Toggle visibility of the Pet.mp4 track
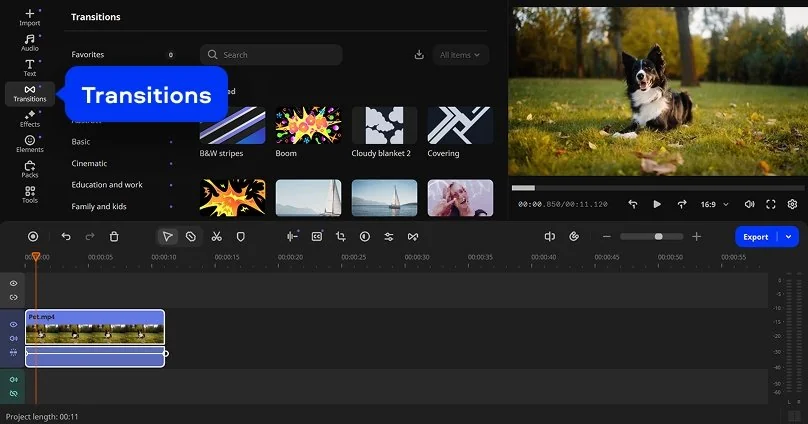808x424 pixels. coord(14,325)
